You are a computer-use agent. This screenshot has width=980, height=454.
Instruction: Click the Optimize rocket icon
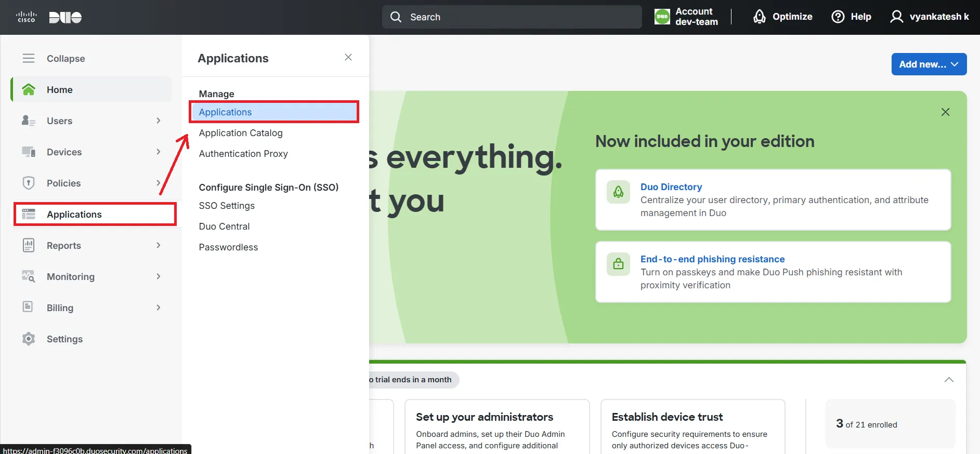[x=760, y=17]
